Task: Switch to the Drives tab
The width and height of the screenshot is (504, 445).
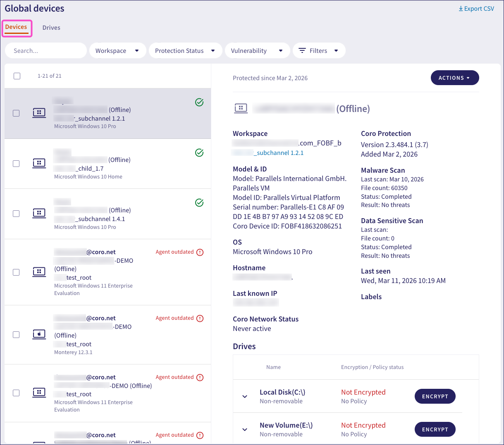Action: pyautogui.click(x=51, y=28)
